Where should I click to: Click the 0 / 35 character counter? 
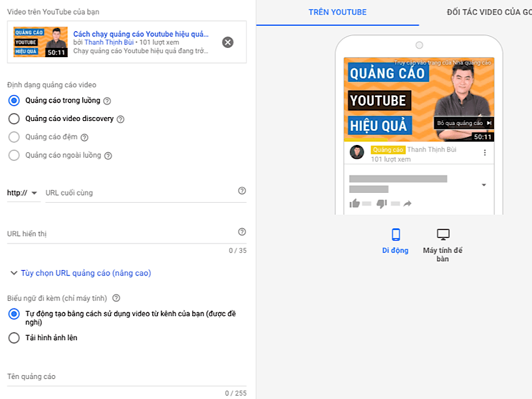tap(237, 251)
